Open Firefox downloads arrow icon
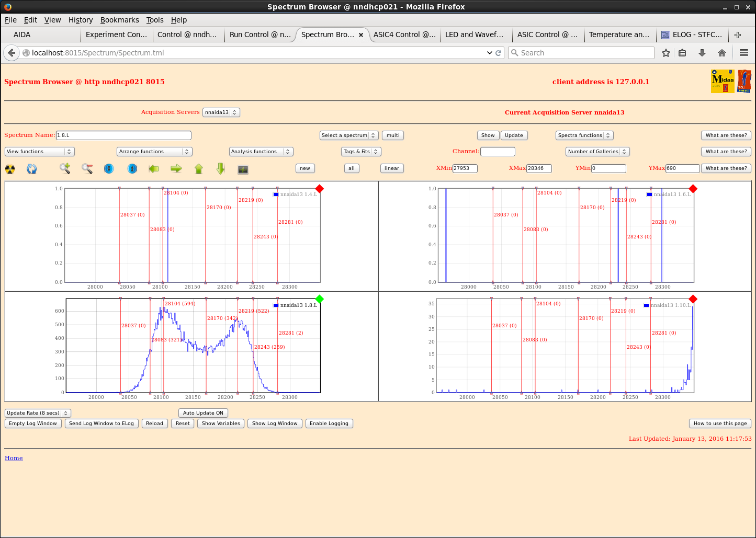This screenshot has width=756, height=538. coord(702,53)
